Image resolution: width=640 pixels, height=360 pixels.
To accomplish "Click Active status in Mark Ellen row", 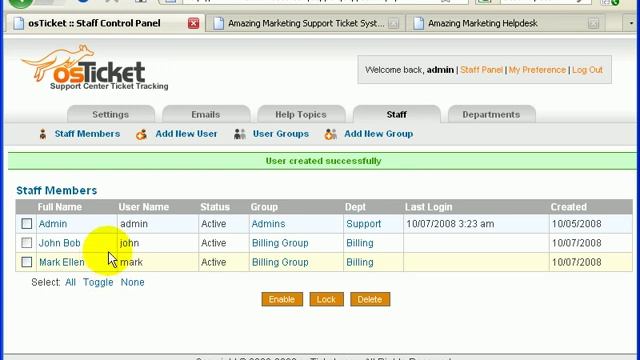I will coord(213,262).
